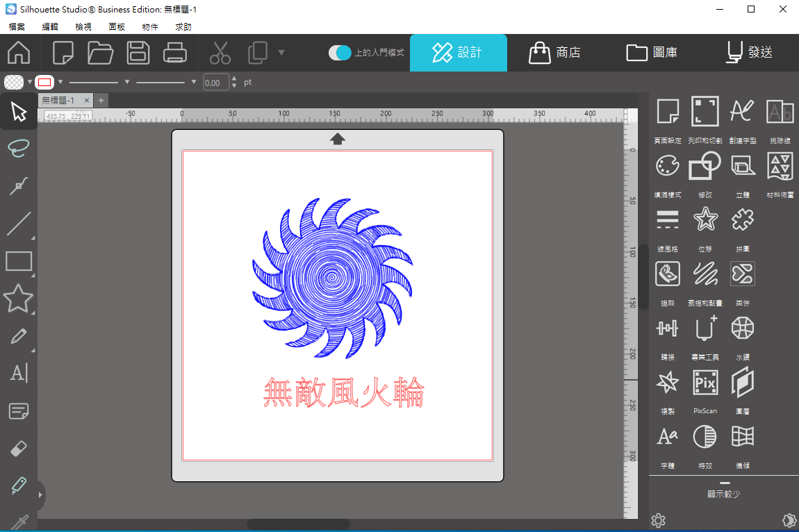799x532 pixels.
Task: Open the Offset (位移) star panel
Action: point(705,220)
